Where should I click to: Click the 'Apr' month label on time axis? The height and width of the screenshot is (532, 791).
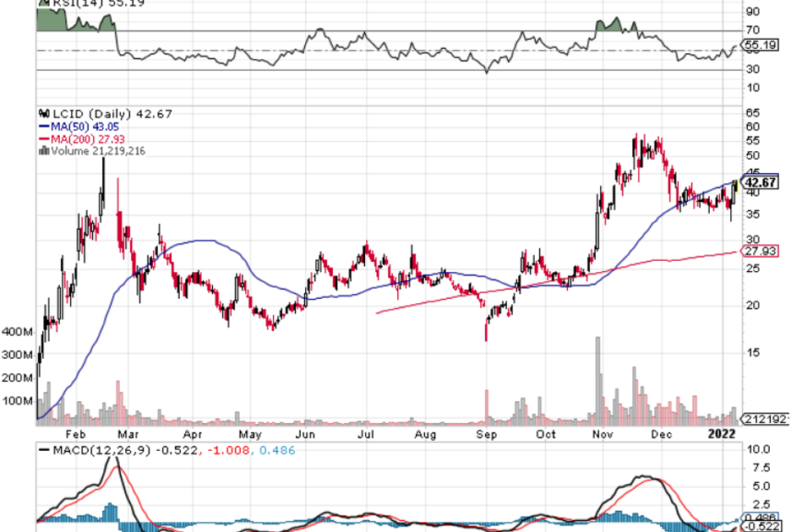click(192, 434)
